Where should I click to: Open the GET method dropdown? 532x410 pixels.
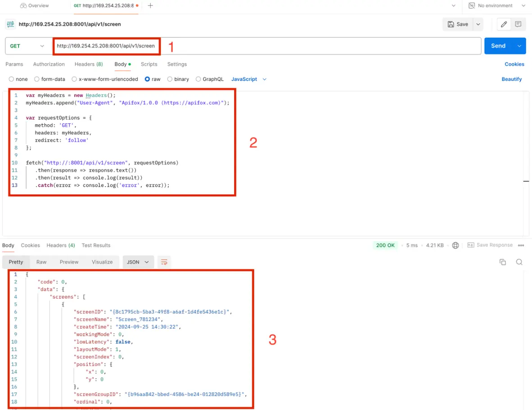point(27,46)
